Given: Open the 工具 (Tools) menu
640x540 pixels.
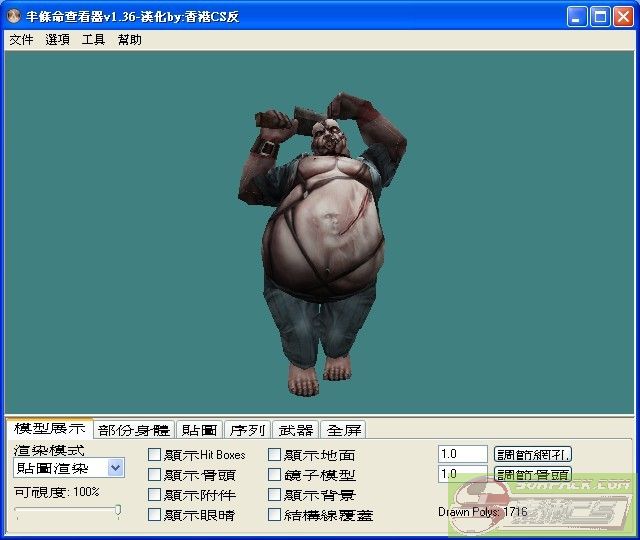Looking at the screenshot, I should tap(93, 40).
